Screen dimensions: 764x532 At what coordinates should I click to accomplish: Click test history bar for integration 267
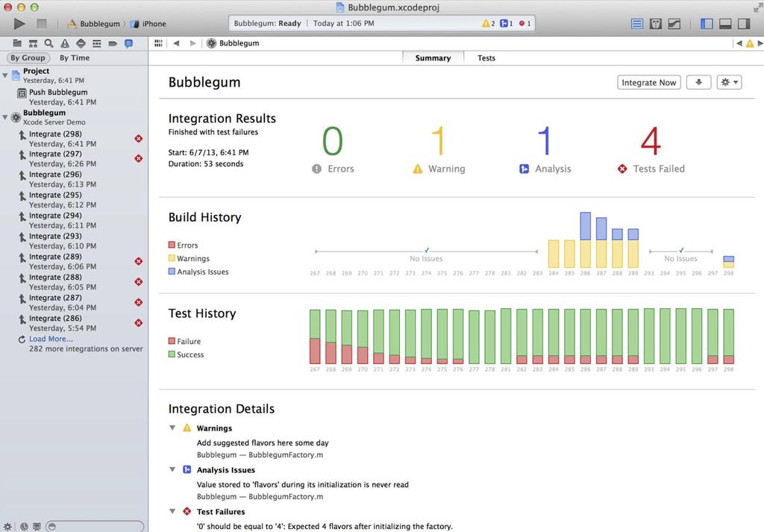tap(315, 337)
